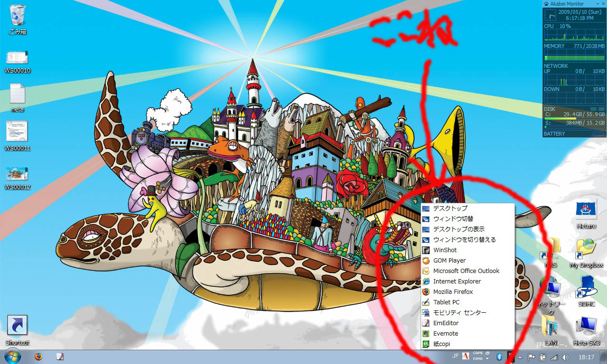607x364 pixels.
Task: Launch Evernote from the popup menu
Action: click(468, 333)
